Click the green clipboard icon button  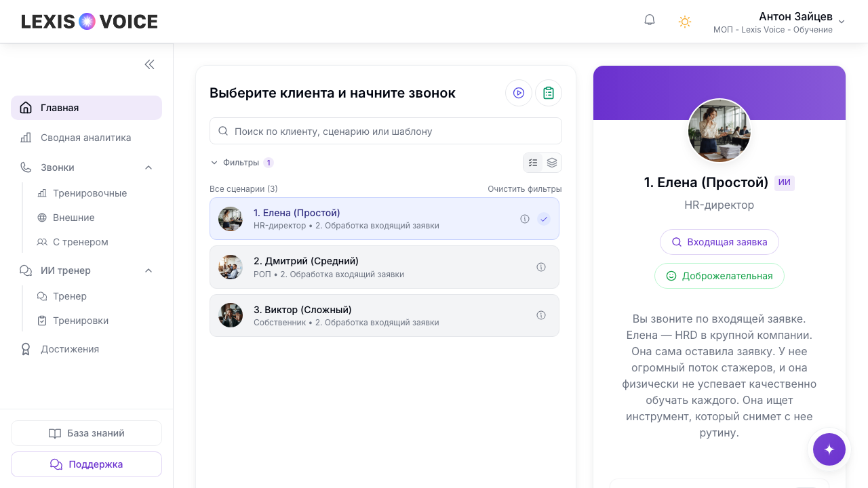point(549,93)
